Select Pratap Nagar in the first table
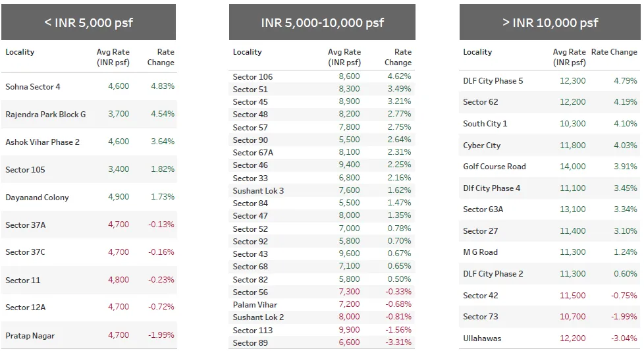The width and height of the screenshot is (644, 351). (30, 335)
